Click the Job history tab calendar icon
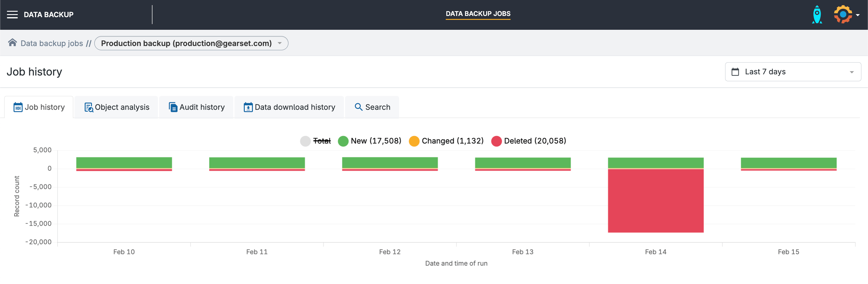Image resolution: width=868 pixels, height=284 pixels. click(x=18, y=107)
